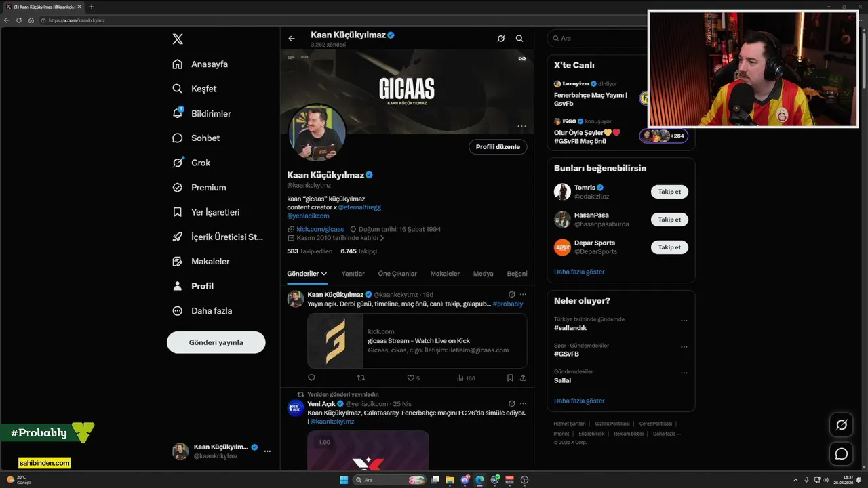Viewport: 868px width, 488px height.
Task: Click Daha fazla göster under suggestions
Action: [x=579, y=272]
